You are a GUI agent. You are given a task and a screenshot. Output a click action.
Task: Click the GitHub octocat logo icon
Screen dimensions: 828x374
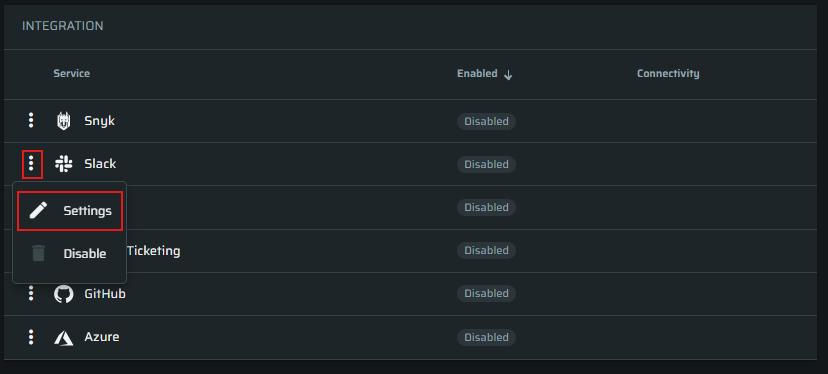pos(63,294)
